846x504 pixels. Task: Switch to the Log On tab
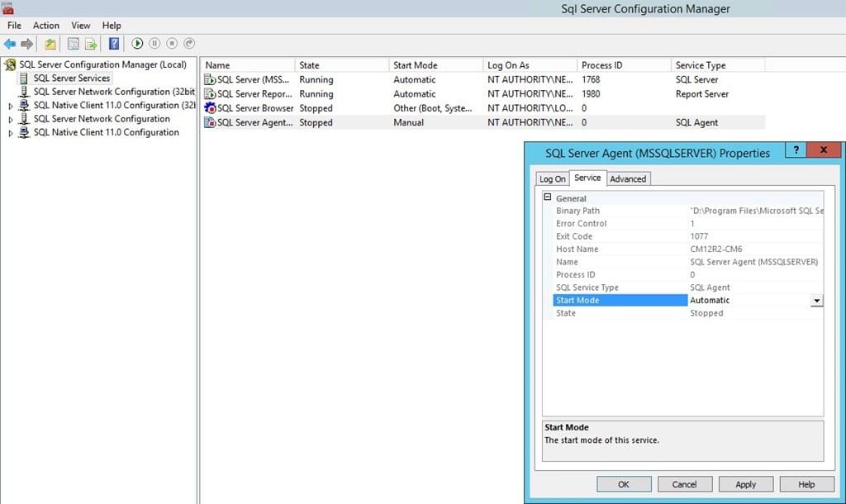(x=553, y=179)
